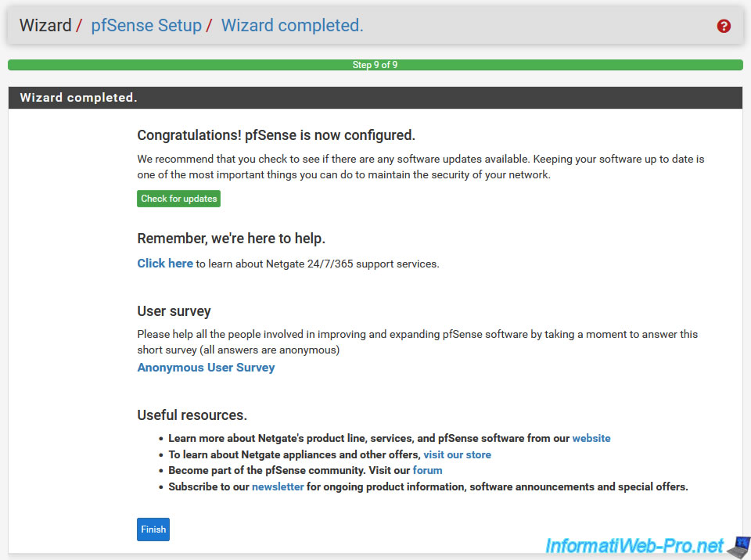Click the Wizard breadcrumb text
Image resolution: width=751 pixels, height=560 pixels.
point(45,25)
